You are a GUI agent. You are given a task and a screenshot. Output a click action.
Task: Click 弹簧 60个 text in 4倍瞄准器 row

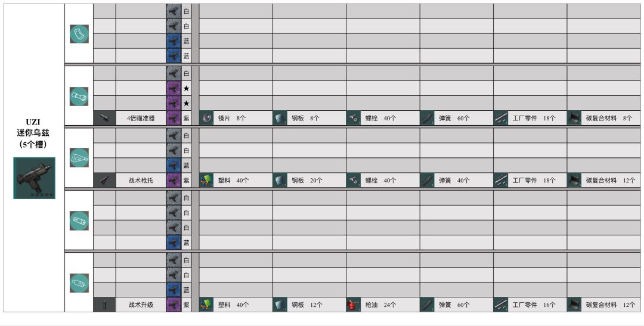pyautogui.click(x=454, y=118)
